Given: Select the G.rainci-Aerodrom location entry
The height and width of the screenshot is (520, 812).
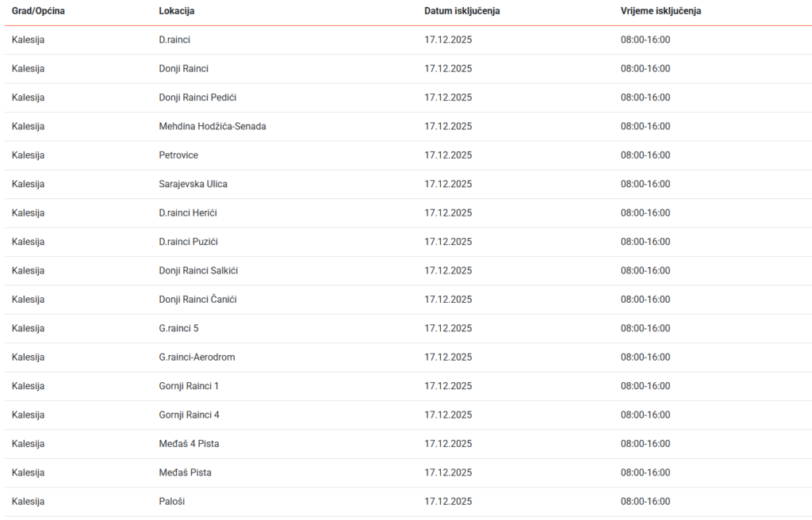Looking at the screenshot, I should (197, 357).
